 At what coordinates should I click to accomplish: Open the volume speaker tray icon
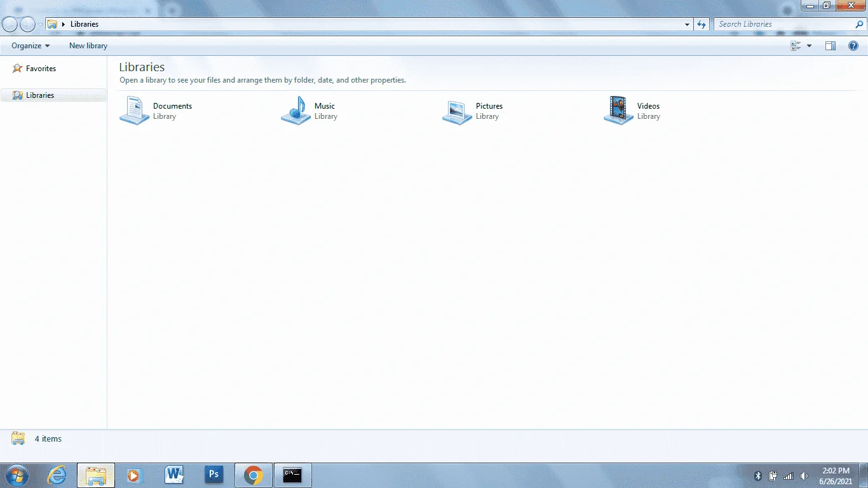(x=804, y=475)
